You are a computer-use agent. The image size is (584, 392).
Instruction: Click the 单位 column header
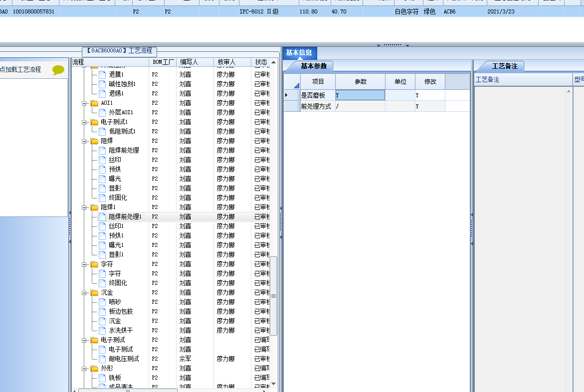[400, 82]
